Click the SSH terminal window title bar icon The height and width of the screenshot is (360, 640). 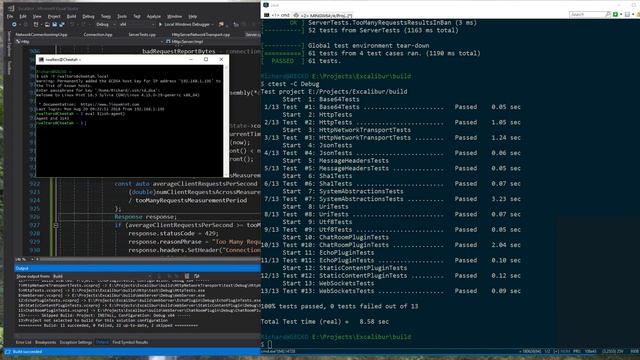tap(41, 60)
